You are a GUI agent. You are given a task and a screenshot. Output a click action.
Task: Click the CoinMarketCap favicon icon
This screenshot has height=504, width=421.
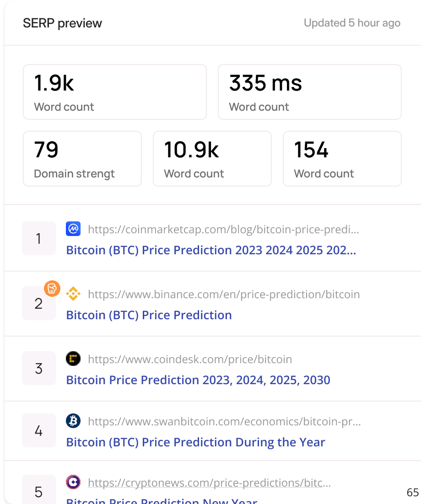click(73, 229)
